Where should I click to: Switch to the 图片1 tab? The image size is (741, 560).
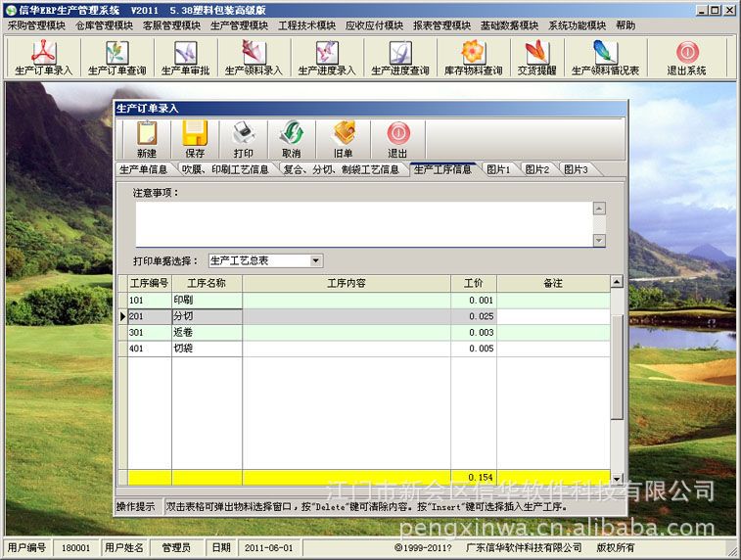[x=498, y=169]
